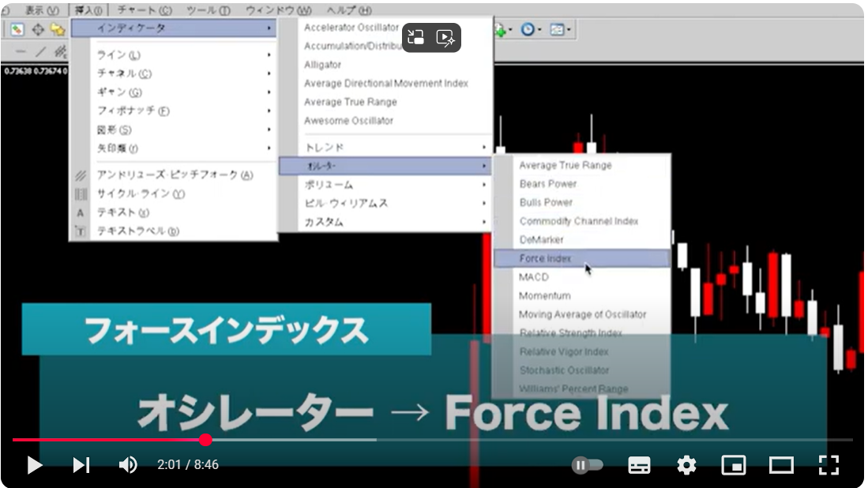
Task: Mute the video volume
Action: 129,465
